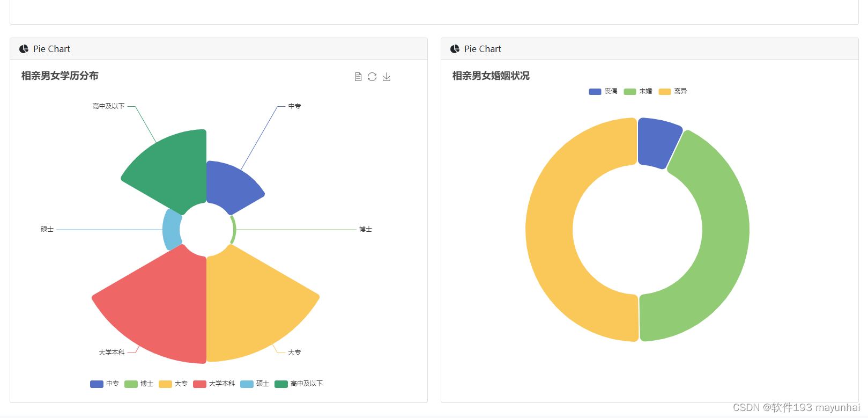The width and height of the screenshot is (868, 418).
Task: Click pie icon in left Pie Chart header
Action: [x=24, y=49]
